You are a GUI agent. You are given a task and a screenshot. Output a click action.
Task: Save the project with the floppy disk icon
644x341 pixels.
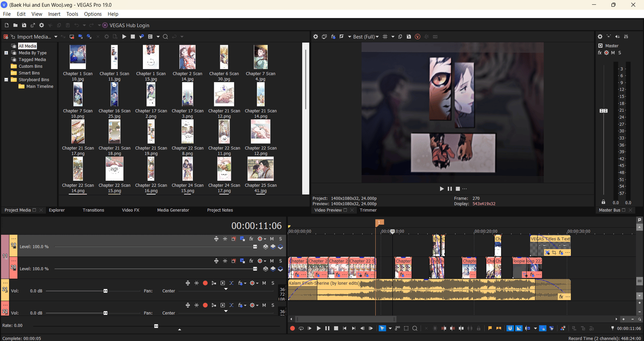pos(24,25)
